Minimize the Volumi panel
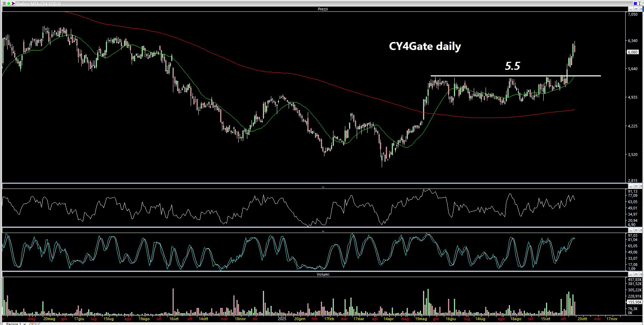The height and width of the screenshot is (325, 644). pyautogui.click(x=631, y=274)
